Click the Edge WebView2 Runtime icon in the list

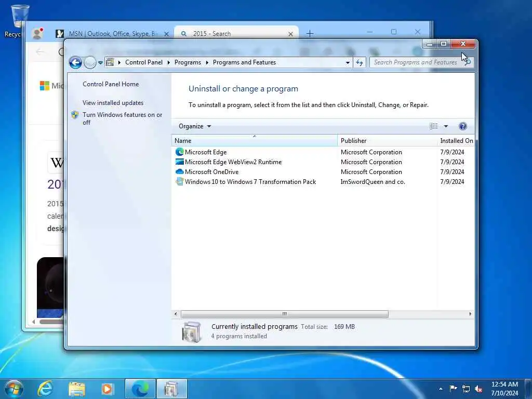179,162
